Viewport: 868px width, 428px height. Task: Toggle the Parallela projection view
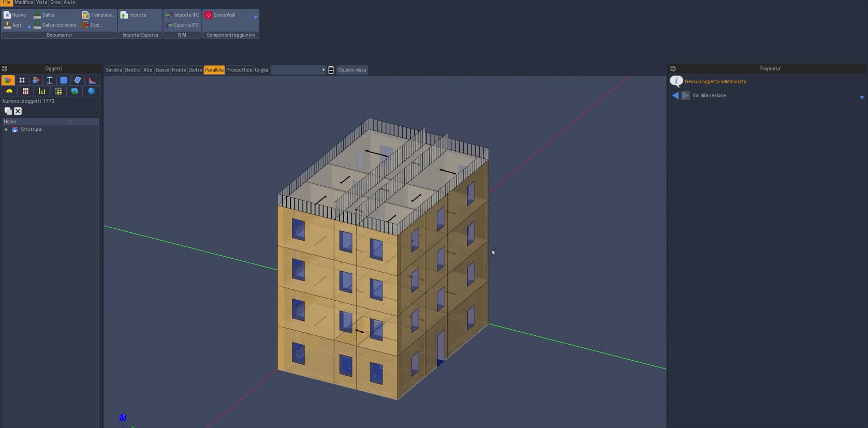click(x=214, y=70)
